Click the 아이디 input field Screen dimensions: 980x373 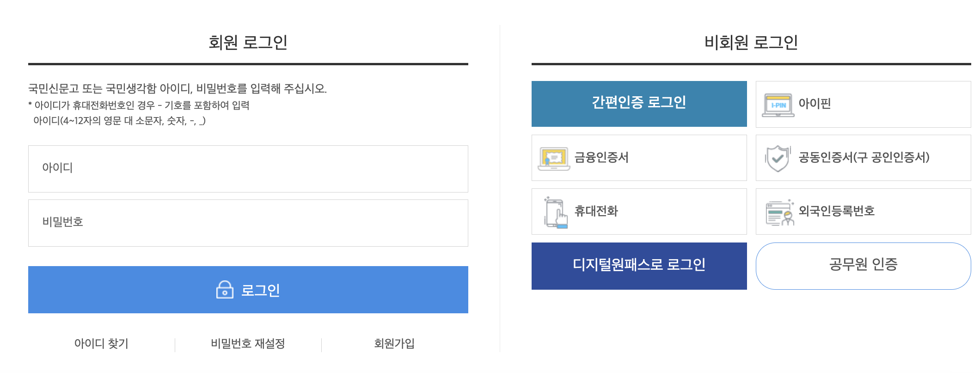pyautogui.click(x=248, y=168)
